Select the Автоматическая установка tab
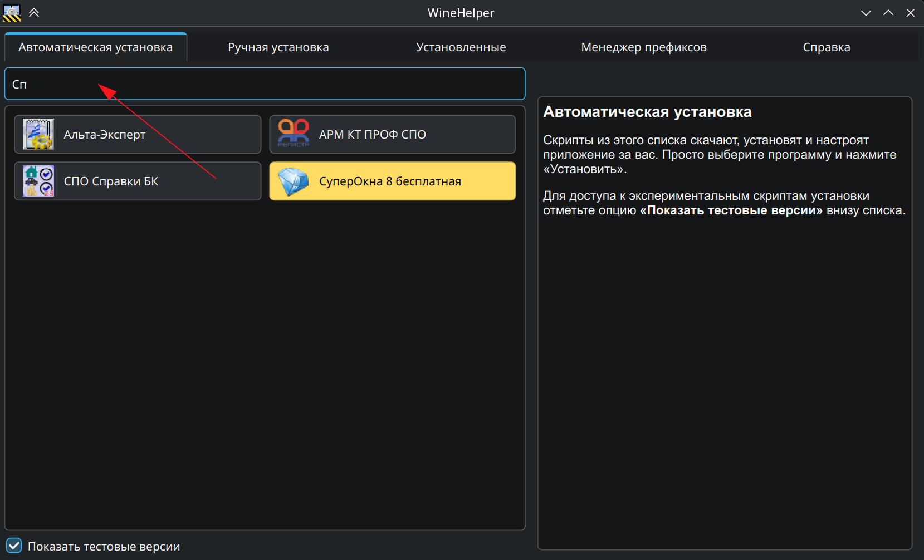The image size is (924, 560). click(x=95, y=47)
